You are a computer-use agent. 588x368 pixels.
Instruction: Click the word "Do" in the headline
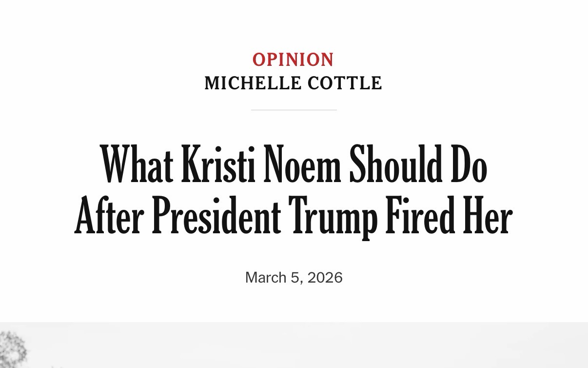[469, 165]
